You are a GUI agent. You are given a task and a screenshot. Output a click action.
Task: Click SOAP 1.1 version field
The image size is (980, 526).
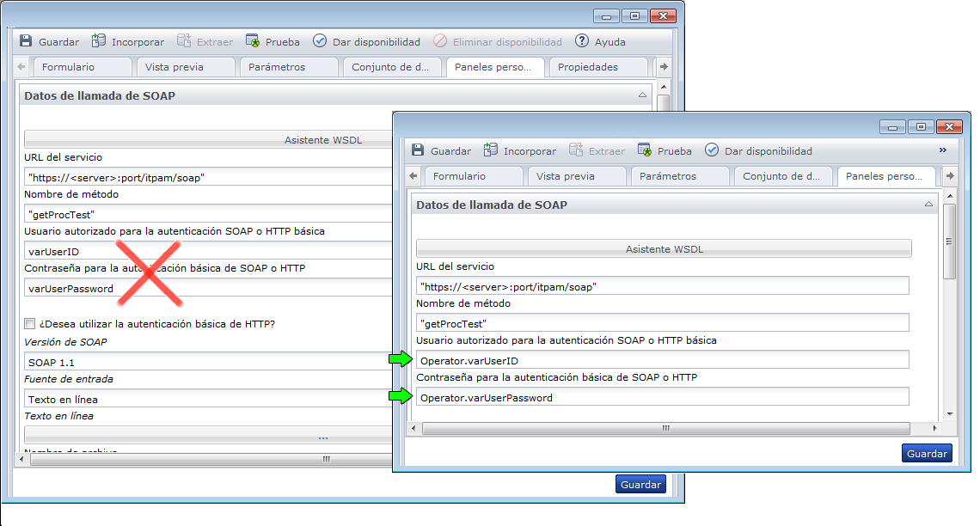pos(208,362)
